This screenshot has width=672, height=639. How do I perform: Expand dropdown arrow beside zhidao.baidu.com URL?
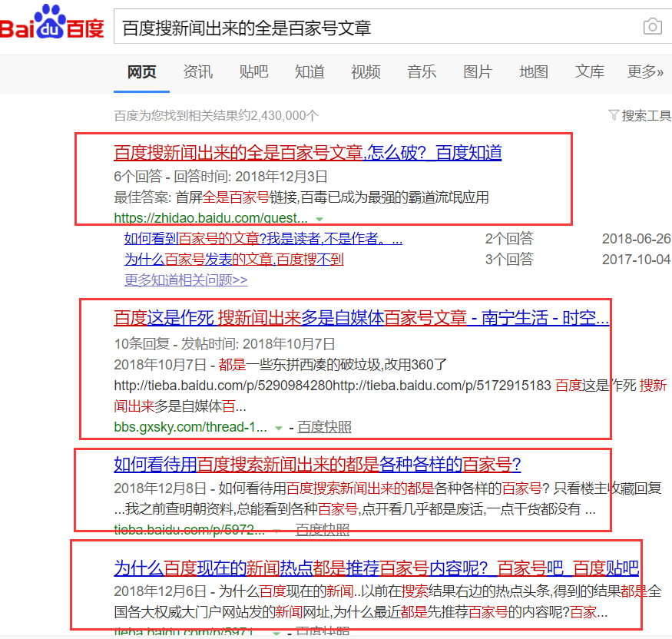click(319, 219)
